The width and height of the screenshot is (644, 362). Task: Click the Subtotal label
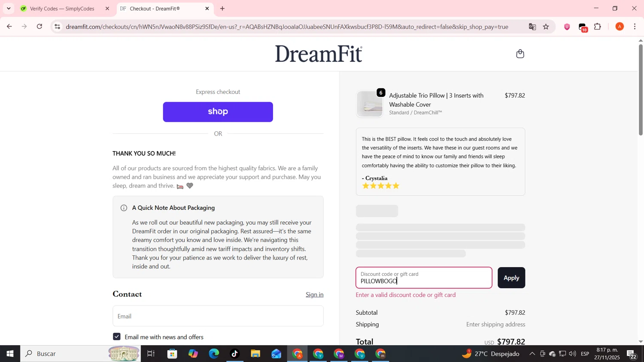coord(367,313)
